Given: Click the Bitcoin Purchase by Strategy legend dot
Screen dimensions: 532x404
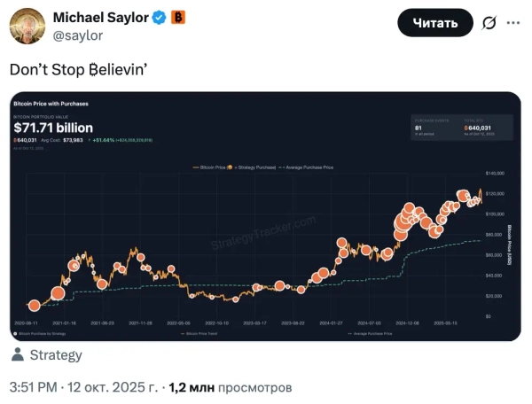Looking at the screenshot, I should (x=16, y=334).
